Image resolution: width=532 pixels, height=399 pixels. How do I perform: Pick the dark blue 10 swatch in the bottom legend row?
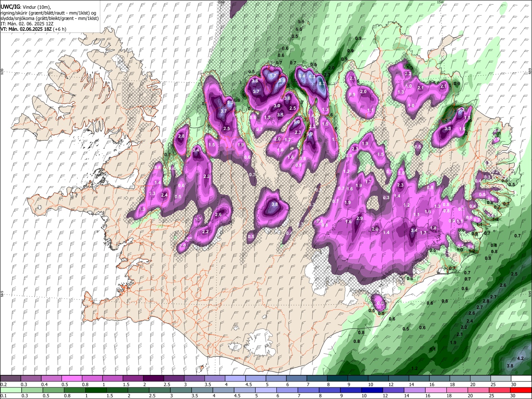372,390
